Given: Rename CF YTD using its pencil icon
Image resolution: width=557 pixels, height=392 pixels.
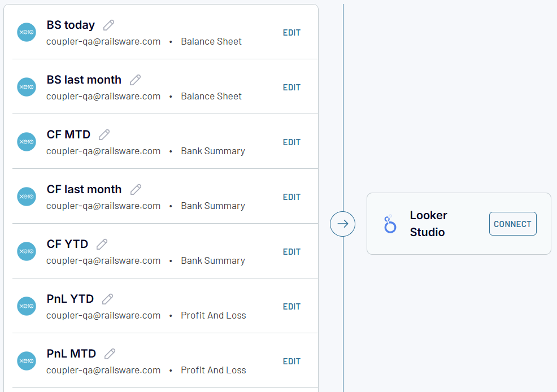Looking at the screenshot, I should [102, 244].
